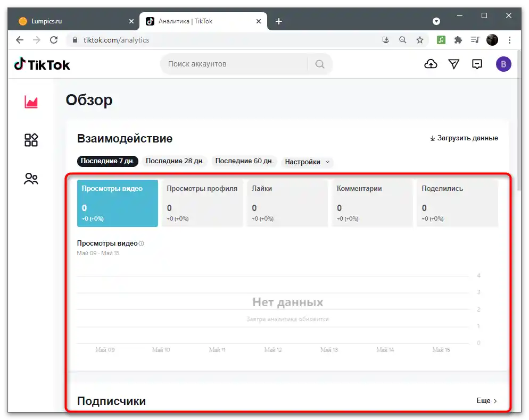The width and height of the screenshot is (529, 420).
Task: Select the Комментарии metric card
Action: pos(373,203)
